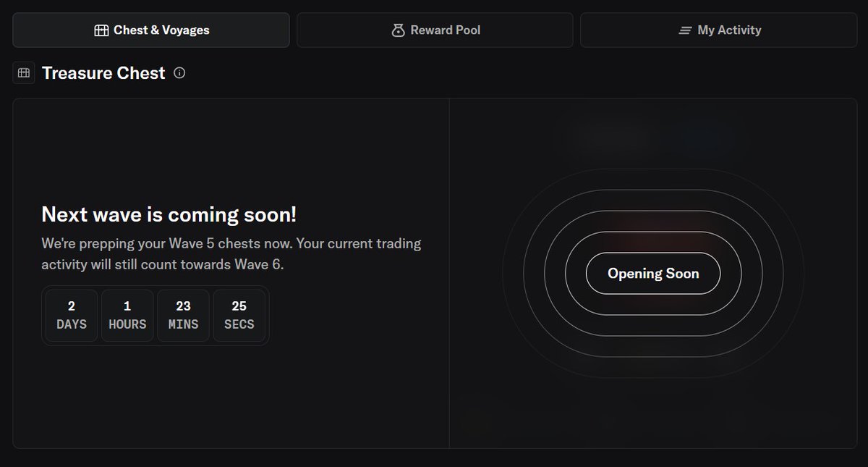The width and height of the screenshot is (868, 467).
Task: Click the list lines icon beside My Activity
Action: (683, 30)
